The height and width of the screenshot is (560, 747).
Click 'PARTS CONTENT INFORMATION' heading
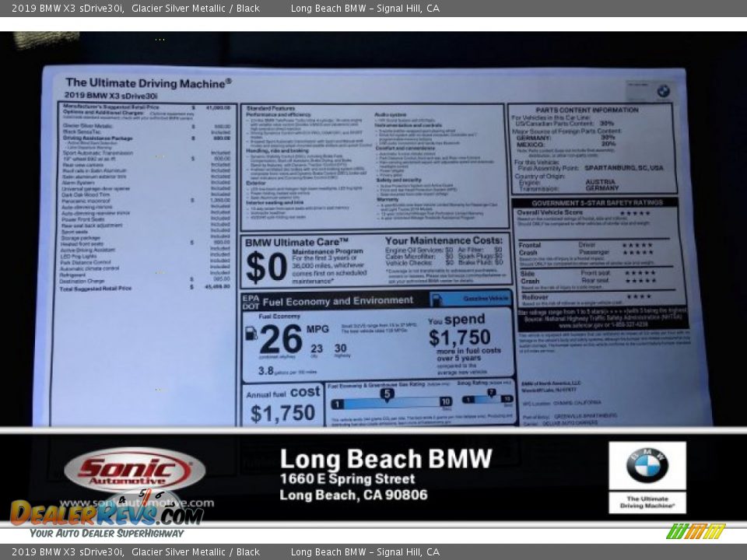click(587, 110)
